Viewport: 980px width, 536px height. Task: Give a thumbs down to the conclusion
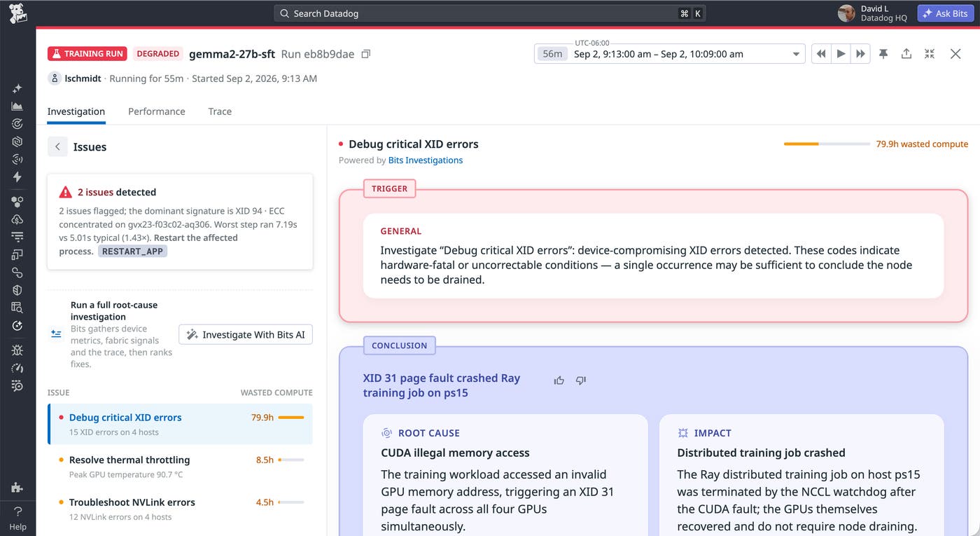tap(580, 380)
